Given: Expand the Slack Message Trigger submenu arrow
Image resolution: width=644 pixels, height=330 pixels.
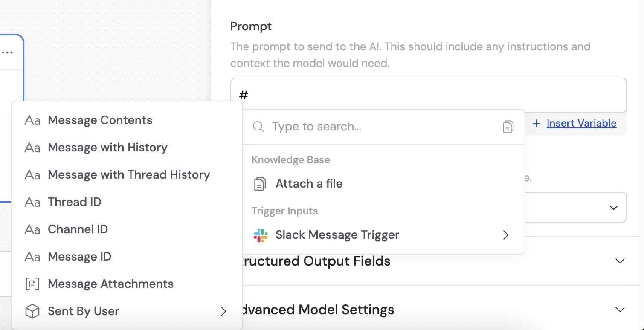Looking at the screenshot, I should point(505,235).
